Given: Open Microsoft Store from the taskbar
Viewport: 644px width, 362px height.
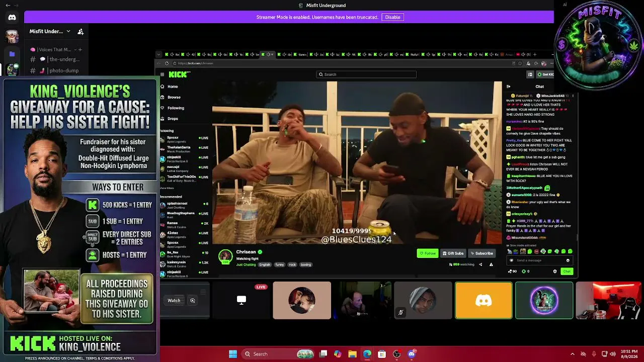Looking at the screenshot, I should [382, 354].
